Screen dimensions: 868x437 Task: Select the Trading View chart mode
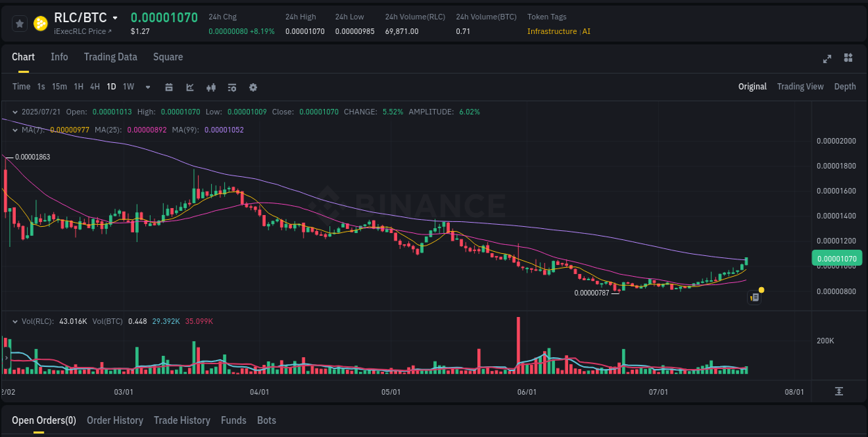point(800,87)
